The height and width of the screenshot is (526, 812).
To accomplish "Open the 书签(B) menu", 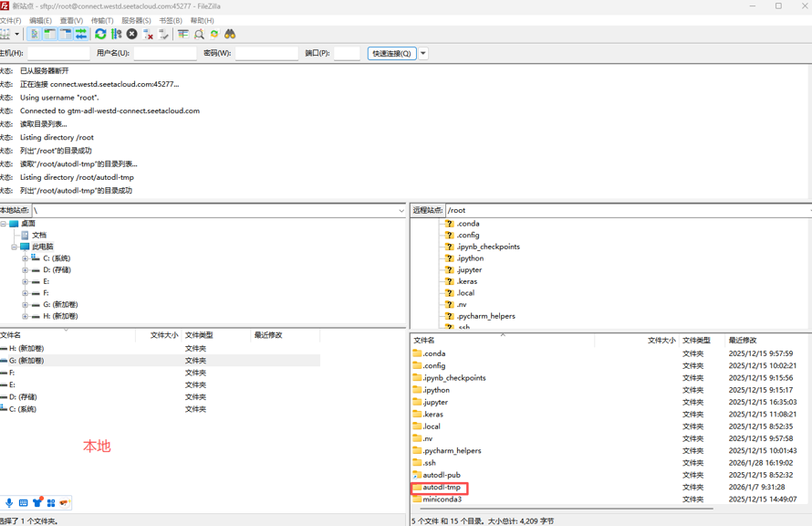I will tap(171, 21).
